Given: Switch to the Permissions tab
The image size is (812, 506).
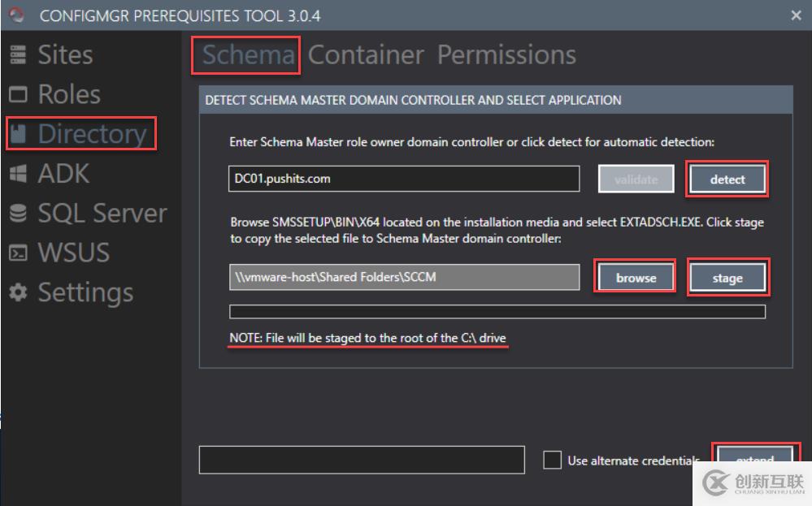Looking at the screenshot, I should pyautogui.click(x=506, y=54).
